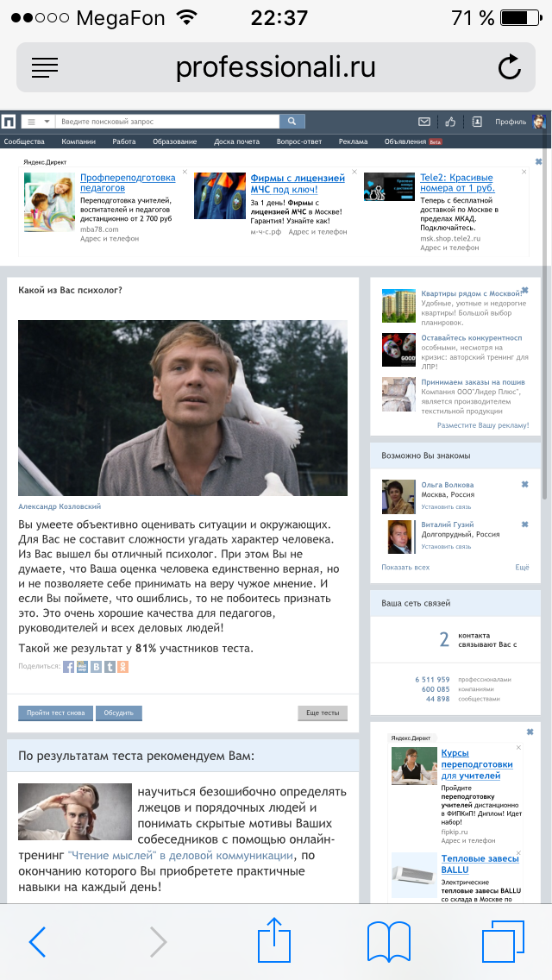Click the search query input field
This screenshot has height=980, width=552.
(x=167, y=122)
